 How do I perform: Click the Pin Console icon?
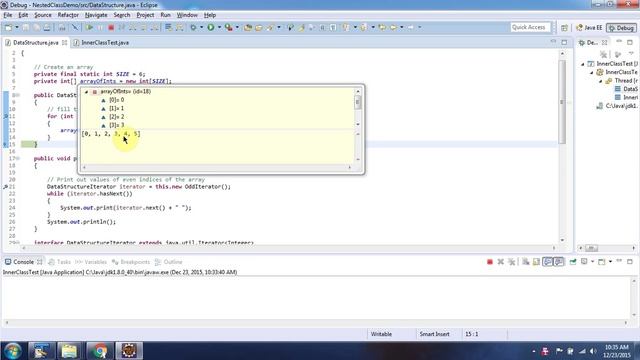(573, 262)
